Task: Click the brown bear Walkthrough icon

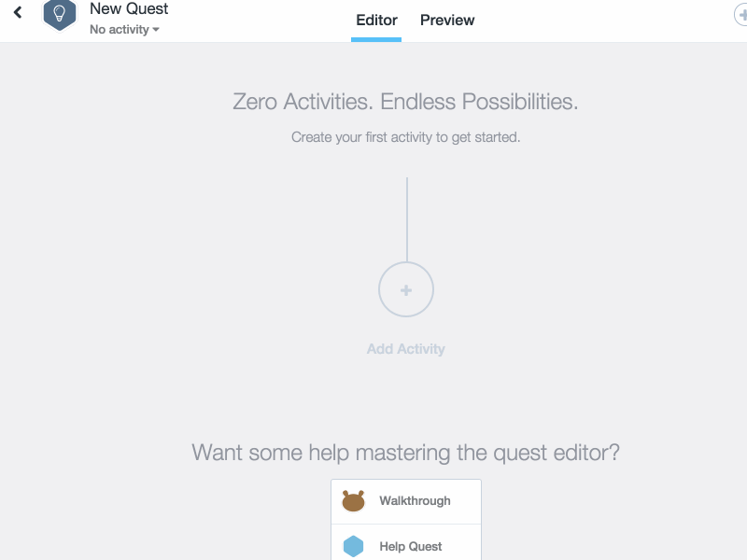Action: click(354, 501)
